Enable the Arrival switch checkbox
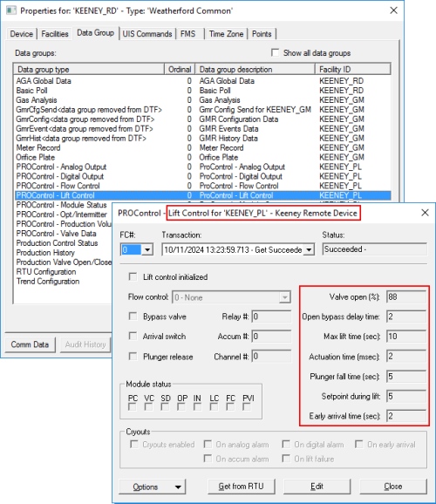The width and height of the screenshot is (436, 504). pyautogui.click(x=133, y=337)
